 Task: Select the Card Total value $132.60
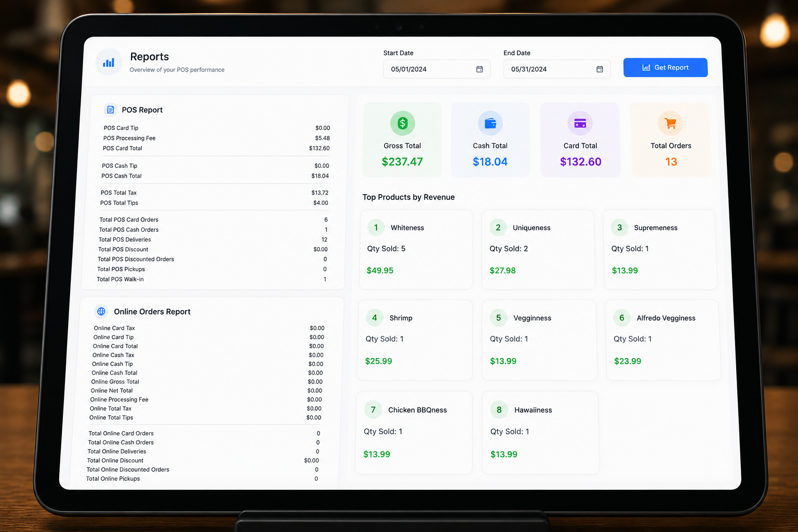pyautogui.click(x=581, y=162)
